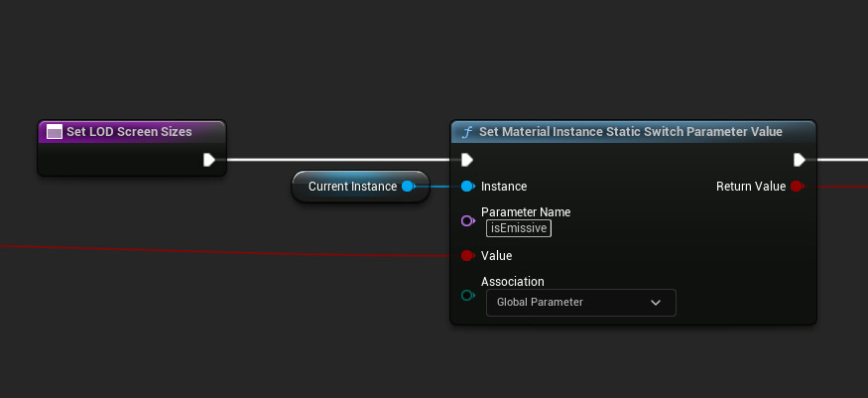Viewport: 868px width, 398px height.
Task: Click the exec input pin of Set Material Instance node
Action: 467,160
